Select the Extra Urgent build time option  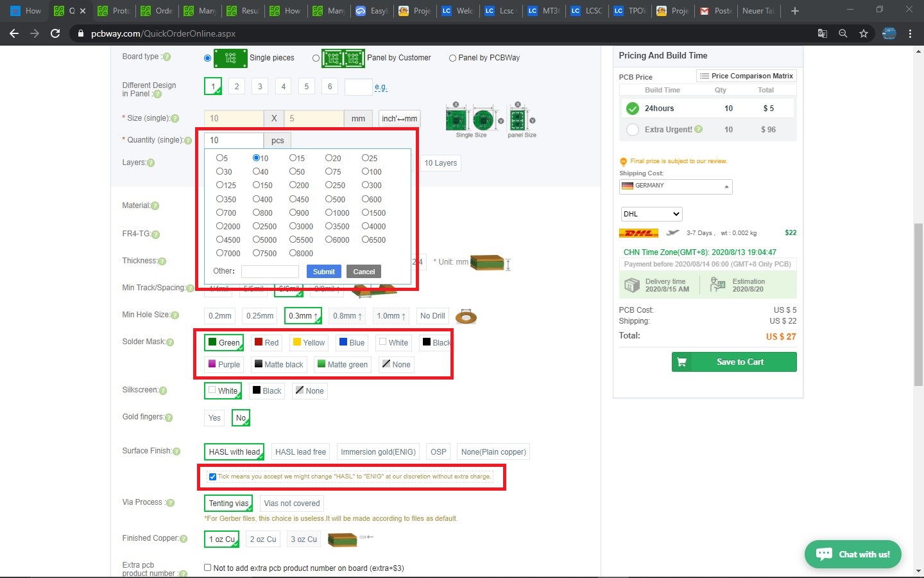click(633, 130)
